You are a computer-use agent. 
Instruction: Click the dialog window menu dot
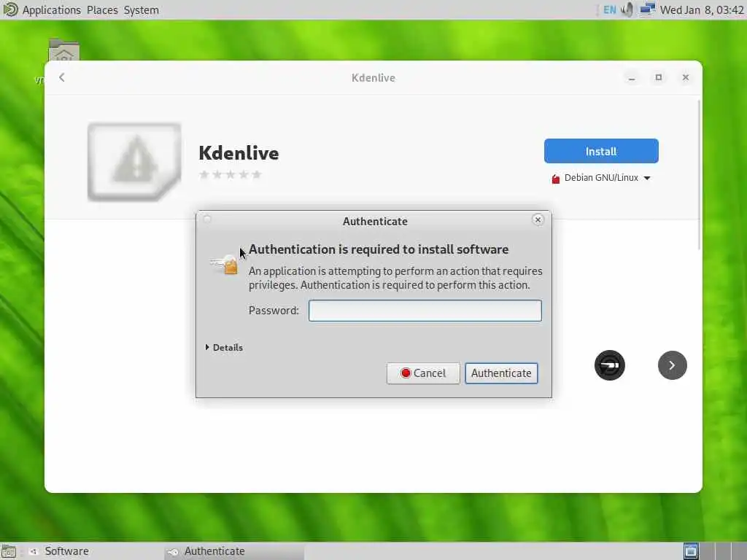206,219
